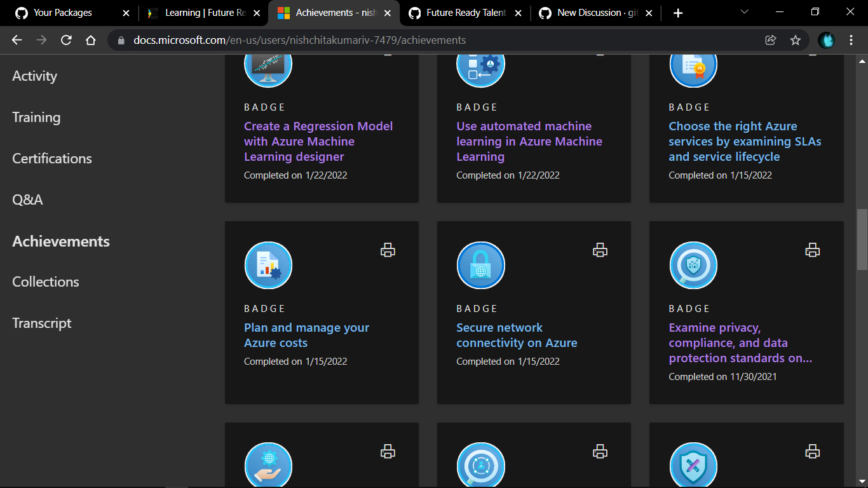Click the Secure network connectivity lock badge icon
868x488 pixels.
point(480,266)
